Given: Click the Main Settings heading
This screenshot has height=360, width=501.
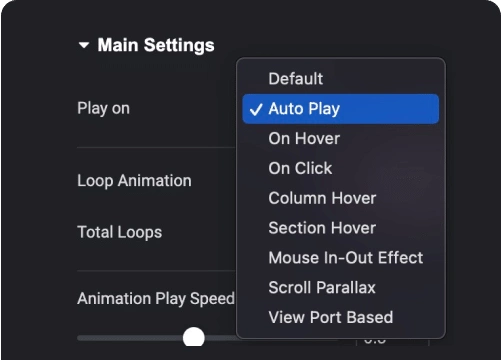Looking at the screenshot, I should [156, 45].
